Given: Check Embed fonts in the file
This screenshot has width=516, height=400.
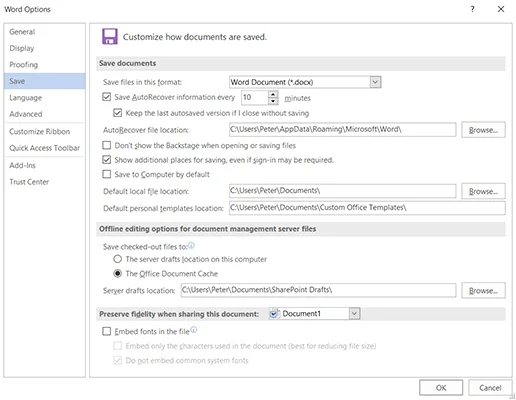Looking at the screenshot, I should [x=107, y=331].
